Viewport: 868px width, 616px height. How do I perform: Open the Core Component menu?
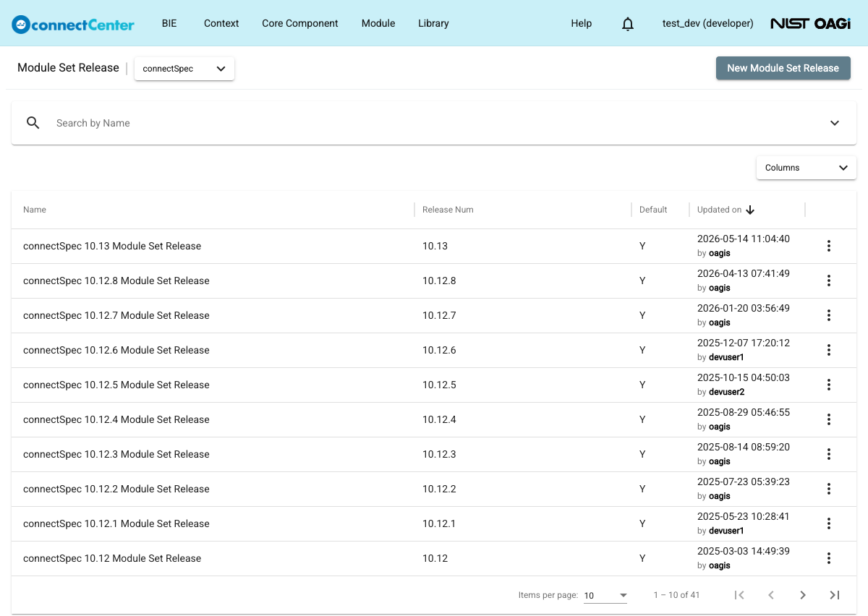(300, 23)
